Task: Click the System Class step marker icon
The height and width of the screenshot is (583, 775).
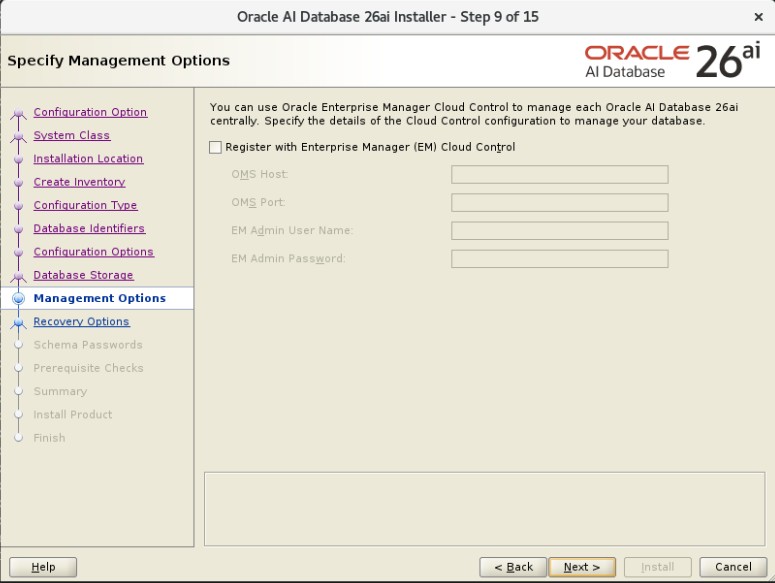Action: point(18,137)
